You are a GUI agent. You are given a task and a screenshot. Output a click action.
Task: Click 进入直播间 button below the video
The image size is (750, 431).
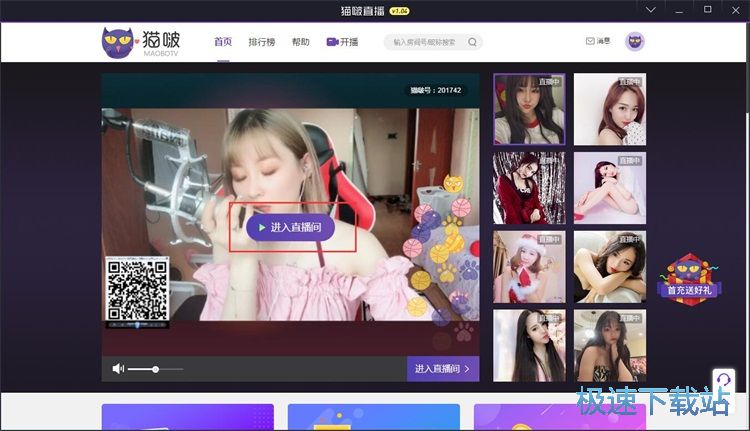[x=442, y=369]
